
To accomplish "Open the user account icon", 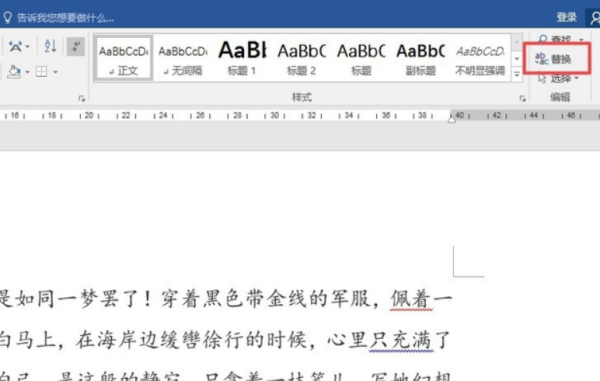I will tap(594, 18).
